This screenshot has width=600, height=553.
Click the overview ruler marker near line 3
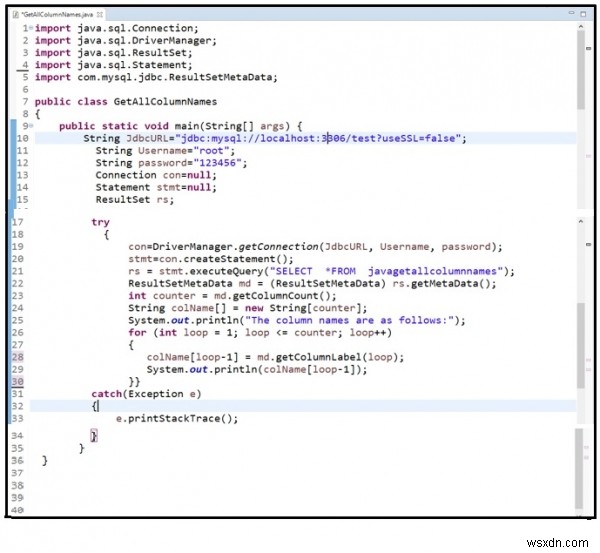(589, 48)
